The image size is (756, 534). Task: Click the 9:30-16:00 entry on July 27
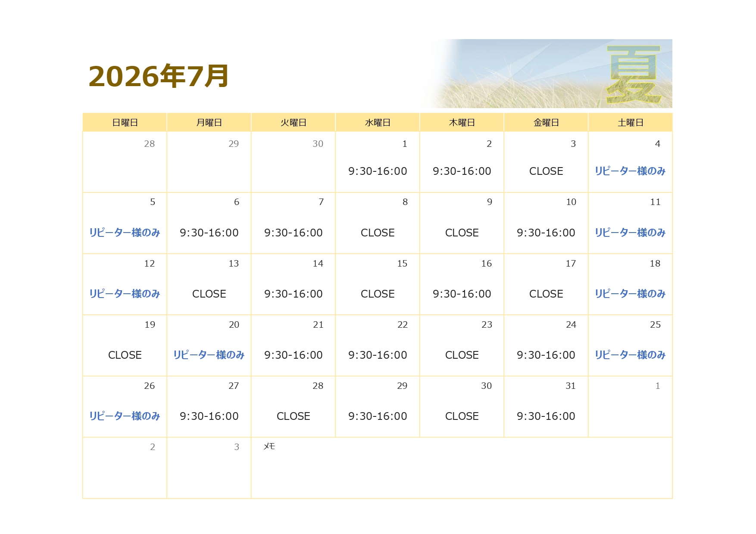click(x=209, y=416)
